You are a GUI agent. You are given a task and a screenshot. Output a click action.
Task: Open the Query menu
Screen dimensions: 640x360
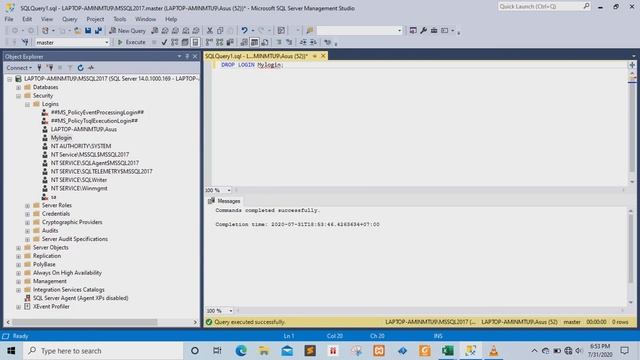[69, 19]
